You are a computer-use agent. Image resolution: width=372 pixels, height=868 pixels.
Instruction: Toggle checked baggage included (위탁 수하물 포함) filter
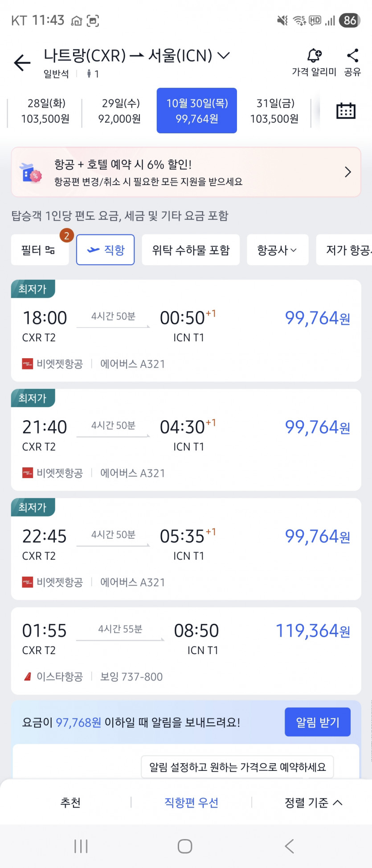(191, 250)
